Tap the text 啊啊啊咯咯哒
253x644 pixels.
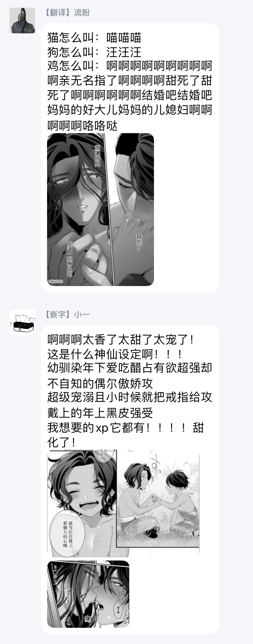[82, 125]
